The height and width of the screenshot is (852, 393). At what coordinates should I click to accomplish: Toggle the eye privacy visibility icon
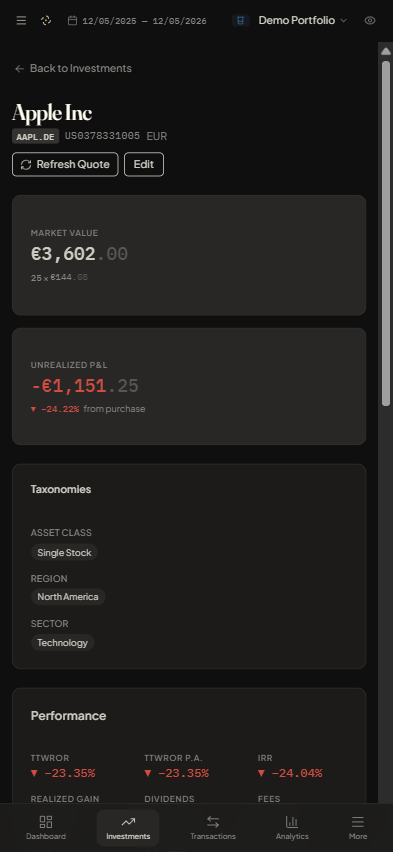370,21
